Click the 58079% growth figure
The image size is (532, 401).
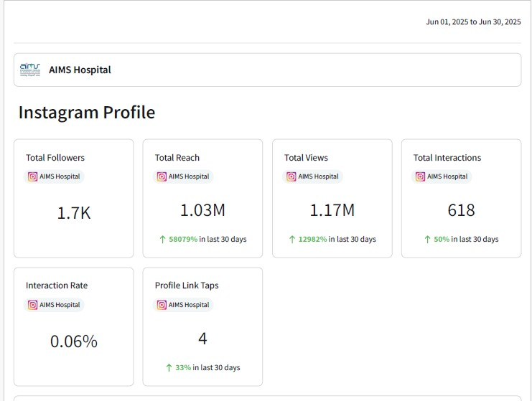pyautogui.click(x=183, y=240)
